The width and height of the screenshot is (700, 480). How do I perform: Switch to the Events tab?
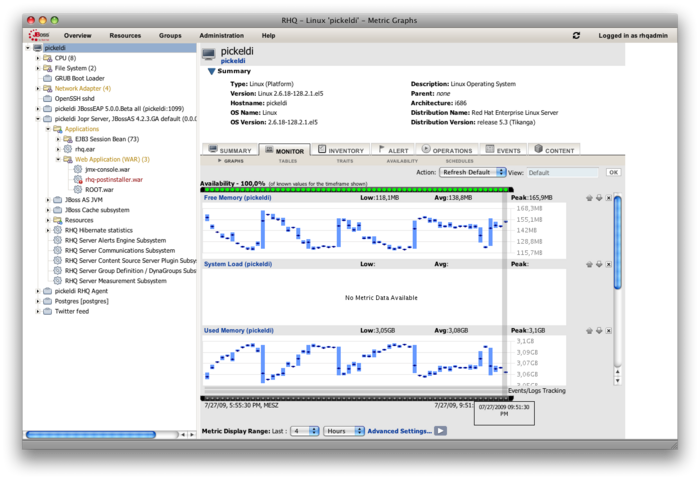[x=503, y=150]
